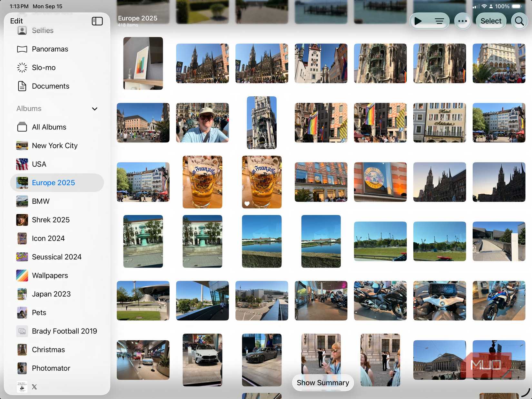Switch to the New York City album
Image resolution: width=532 pixels, height=399 pixels.
[x=54, y=145]
